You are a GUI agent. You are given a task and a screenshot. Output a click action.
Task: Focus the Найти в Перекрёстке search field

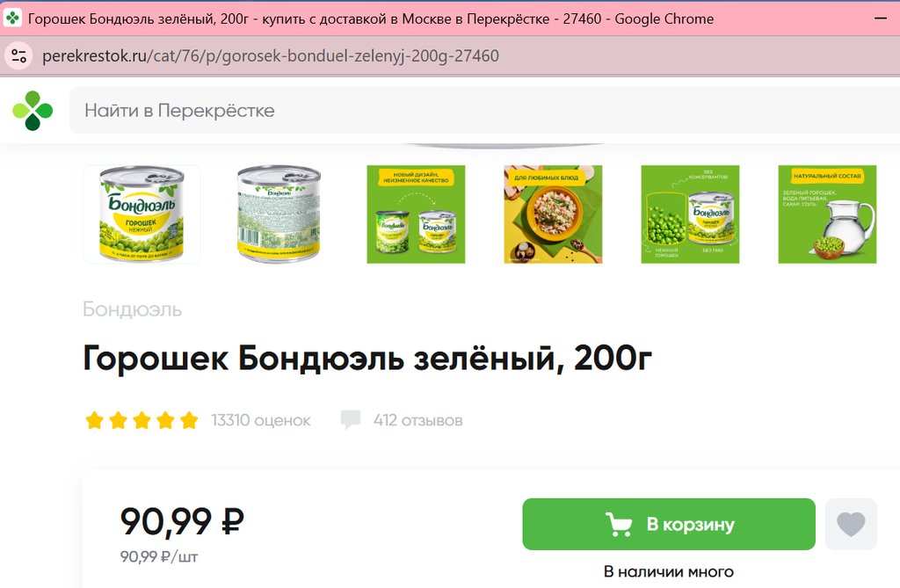click(x=484, y=110)
